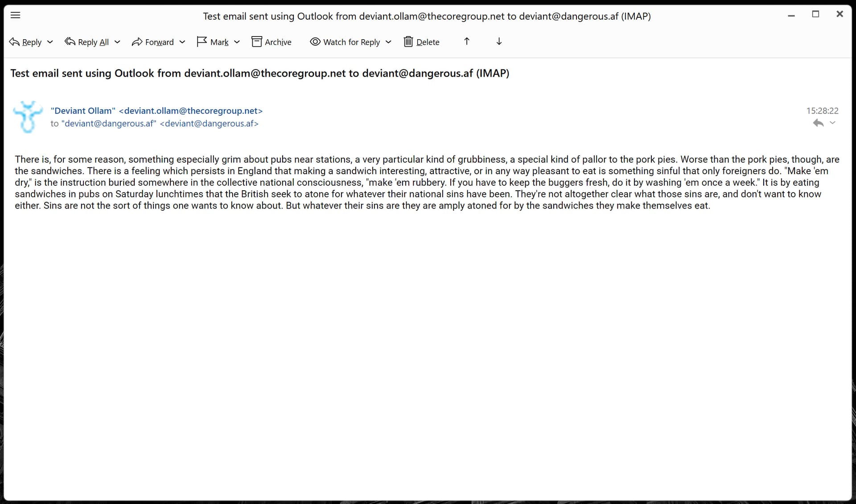Forward this email message
Screen dimensions: 856x504
click(x=153, y=42)
